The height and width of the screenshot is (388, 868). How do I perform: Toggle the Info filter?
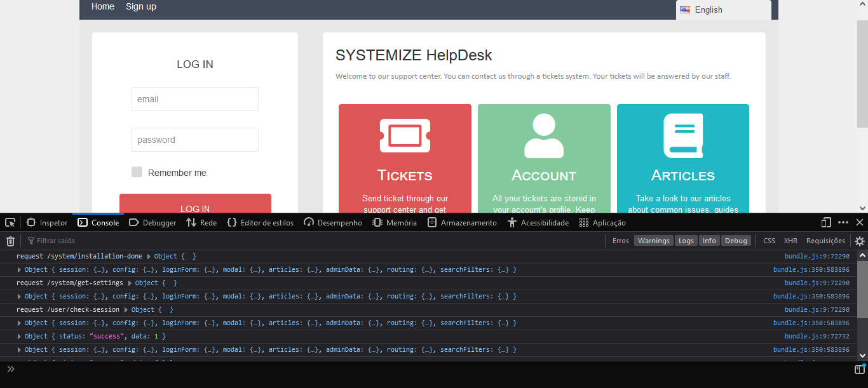point(709,241)
